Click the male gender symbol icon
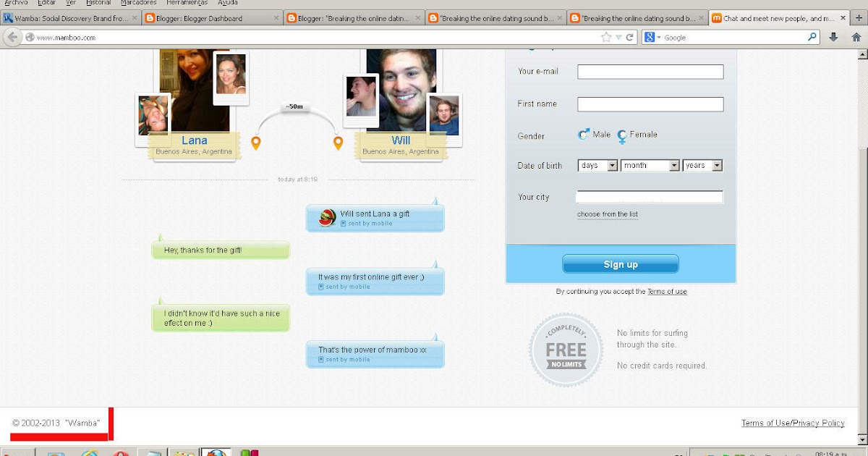Viewport: 868px width, 456px height. (x=584, y=135)
